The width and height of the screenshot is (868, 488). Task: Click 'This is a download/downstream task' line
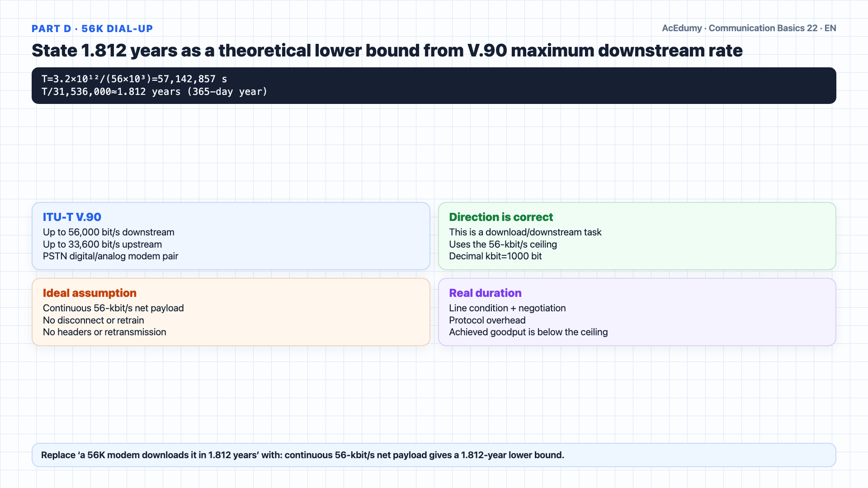[x=525, y=232]
